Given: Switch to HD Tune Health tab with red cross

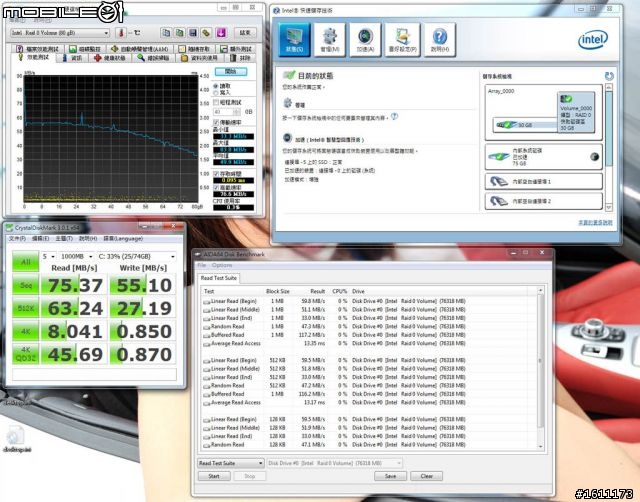Looking at the screenshot, I should pyautogui.click(x=110, y=58).
